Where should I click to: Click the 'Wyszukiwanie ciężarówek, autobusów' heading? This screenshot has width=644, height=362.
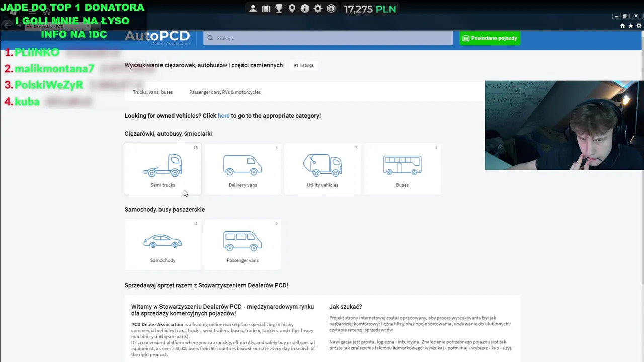(x=204, y=65)
